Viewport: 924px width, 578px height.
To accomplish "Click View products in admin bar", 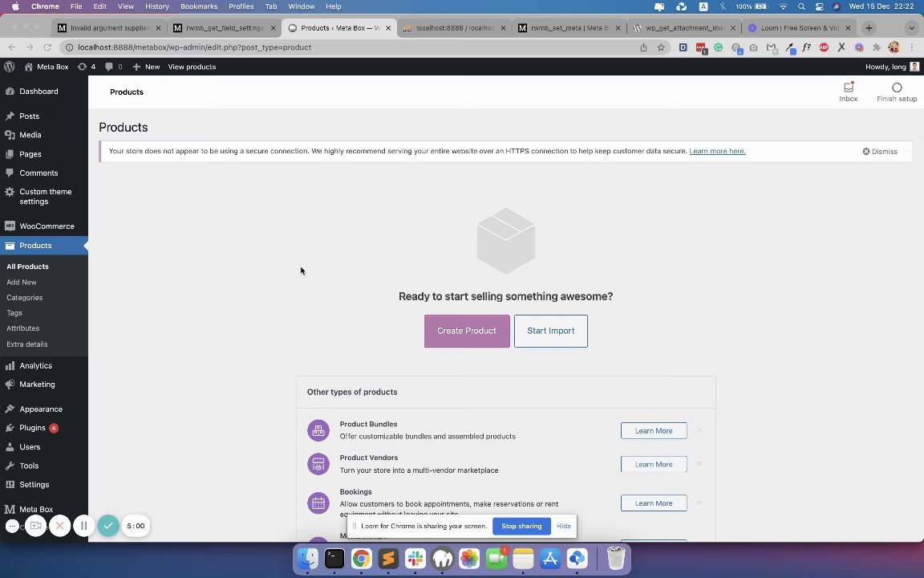I will point(192,67).
